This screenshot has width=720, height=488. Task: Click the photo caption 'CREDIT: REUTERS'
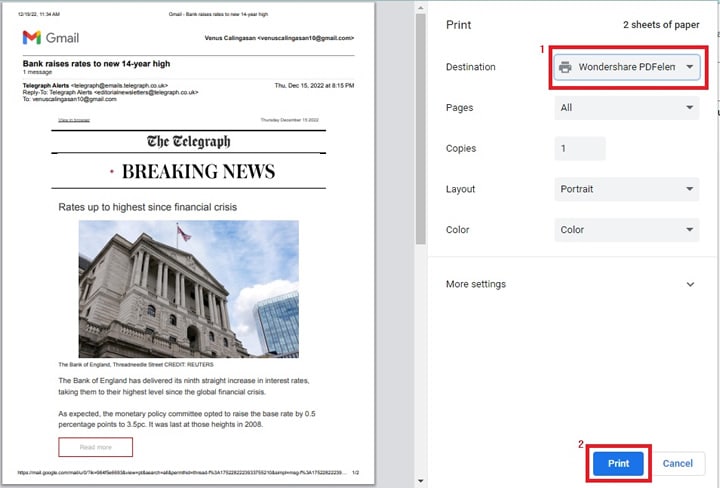[x=189, y=365]
